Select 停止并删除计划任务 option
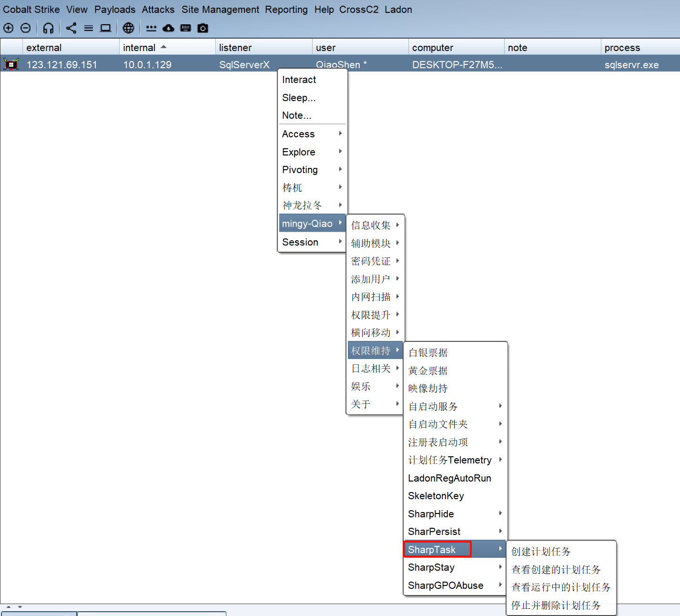680x616 pixels. (x=556, y=606)
